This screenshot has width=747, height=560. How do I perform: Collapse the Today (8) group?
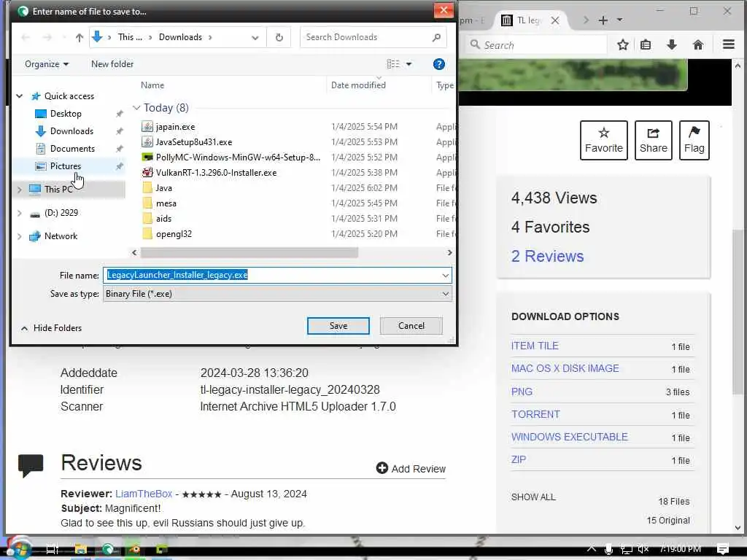[136, 108]
